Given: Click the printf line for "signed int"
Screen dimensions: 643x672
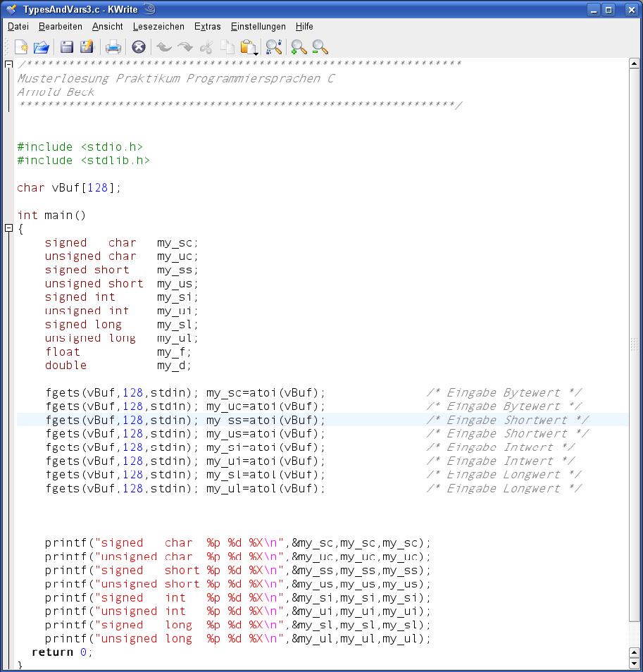Looking at the screenshot, I should [x=238, y=598].
